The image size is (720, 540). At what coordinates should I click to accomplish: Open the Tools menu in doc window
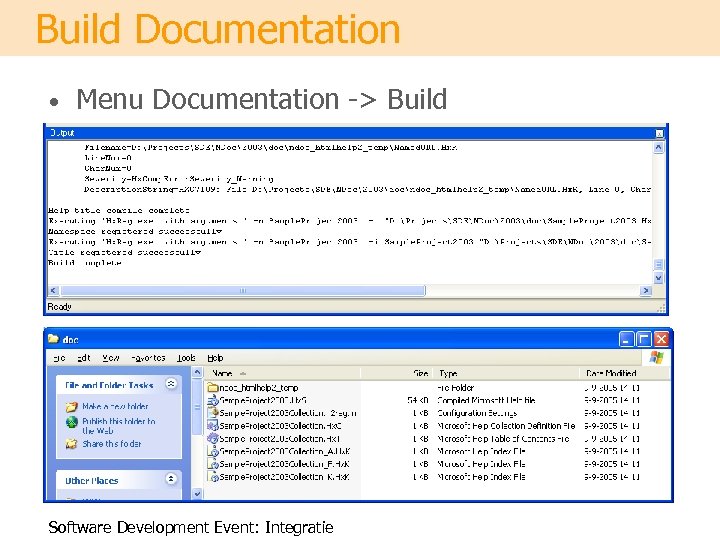(x=186, y=358)
